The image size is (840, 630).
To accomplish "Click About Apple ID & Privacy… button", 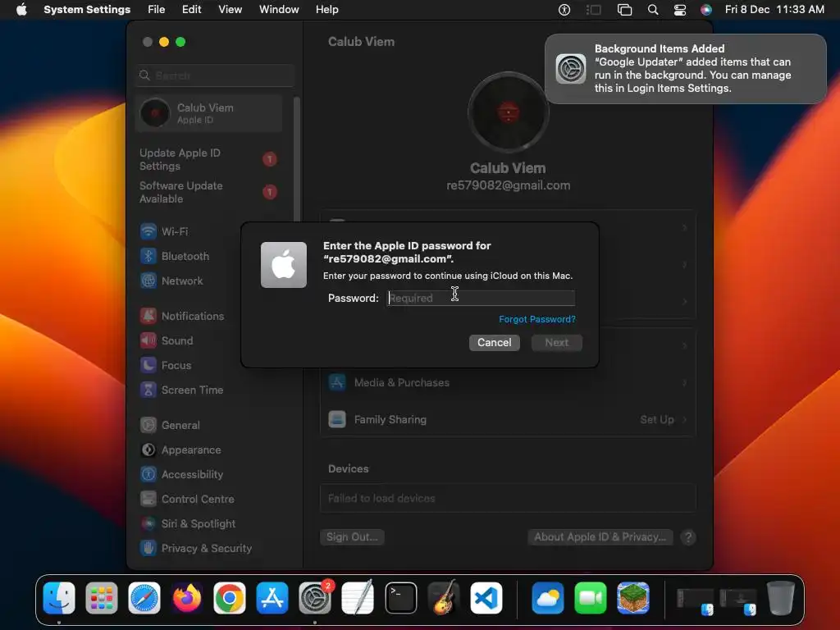I will pyautogui.click(x=600, y=537).
